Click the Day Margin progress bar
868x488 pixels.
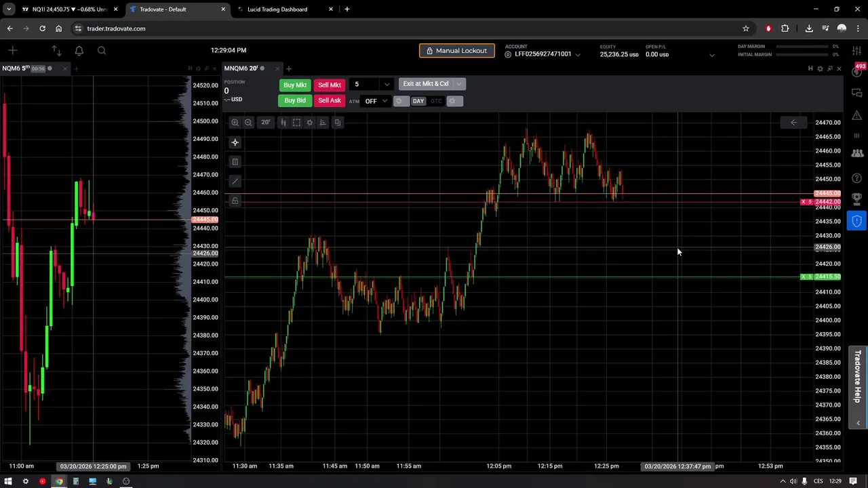(803, 47)
